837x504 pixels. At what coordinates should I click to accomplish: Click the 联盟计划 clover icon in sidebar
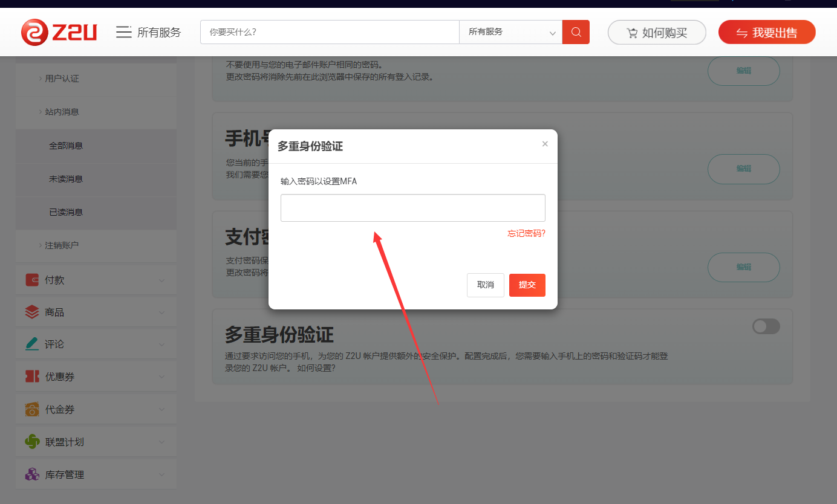(32, 442)
